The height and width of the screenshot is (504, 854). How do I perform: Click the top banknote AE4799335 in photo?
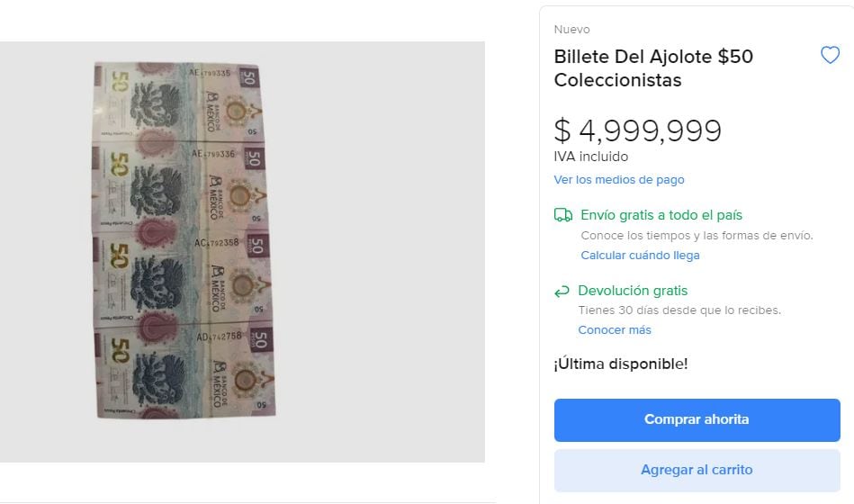point(177,102)
